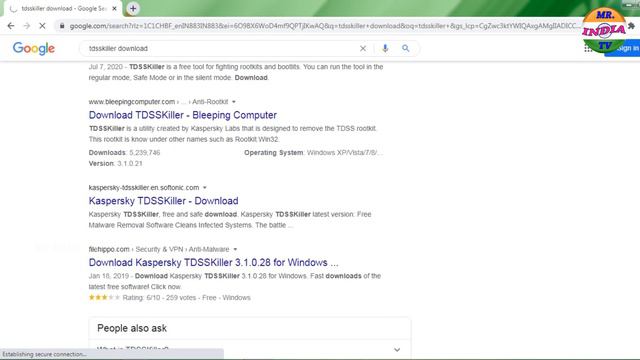
Task: Open Download TDSSKiller - Bleeping Computer link
Action: click(182, 115)
